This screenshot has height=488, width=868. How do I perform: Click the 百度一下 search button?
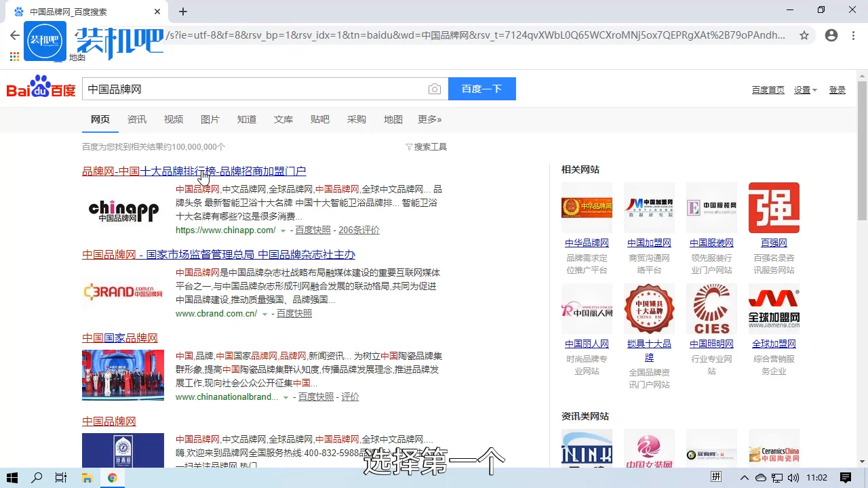481,89
